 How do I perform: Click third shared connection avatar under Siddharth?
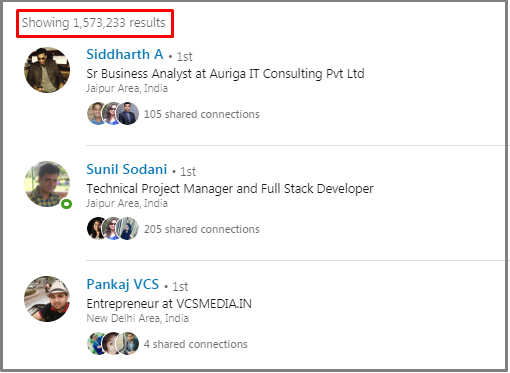point(128,114)
